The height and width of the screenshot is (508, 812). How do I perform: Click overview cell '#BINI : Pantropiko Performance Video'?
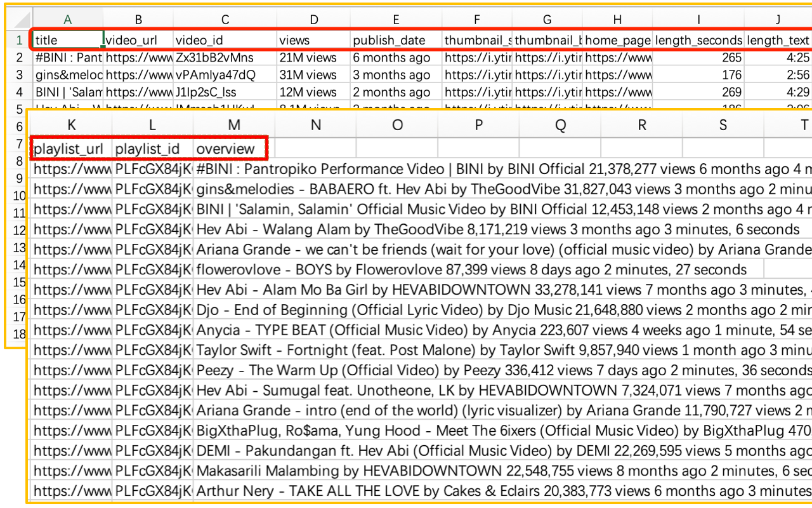click(x=503, y=169)
